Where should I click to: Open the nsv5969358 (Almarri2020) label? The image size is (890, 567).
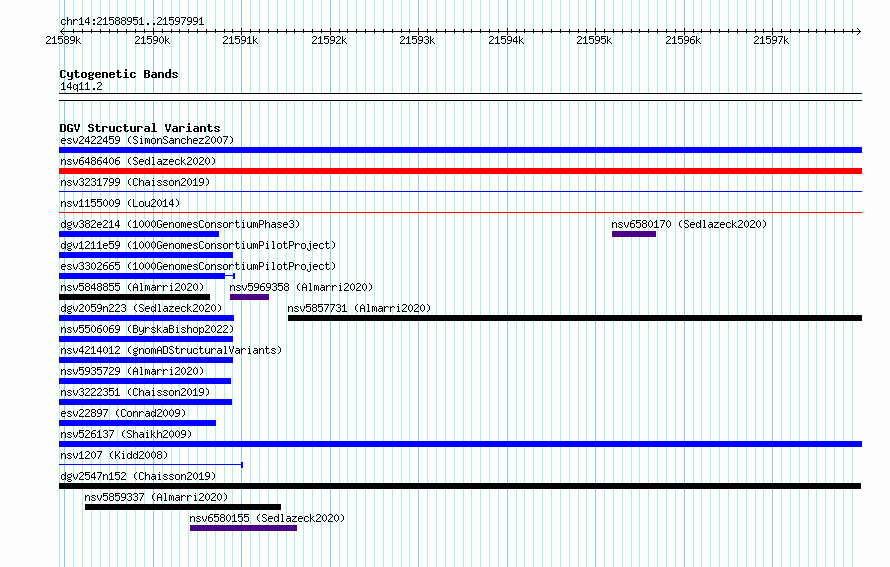pyautogui.click(x=301, y=287)
